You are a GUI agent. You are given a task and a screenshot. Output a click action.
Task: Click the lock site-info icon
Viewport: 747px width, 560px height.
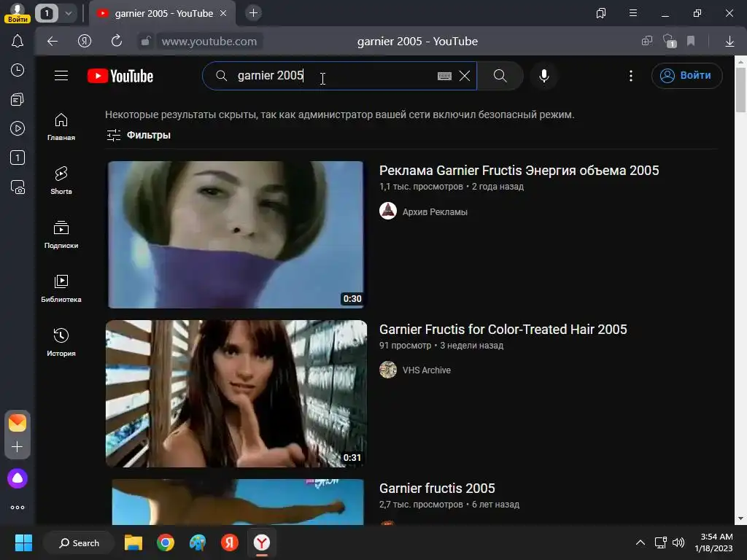pyautogui.click(x=146, y=42)
